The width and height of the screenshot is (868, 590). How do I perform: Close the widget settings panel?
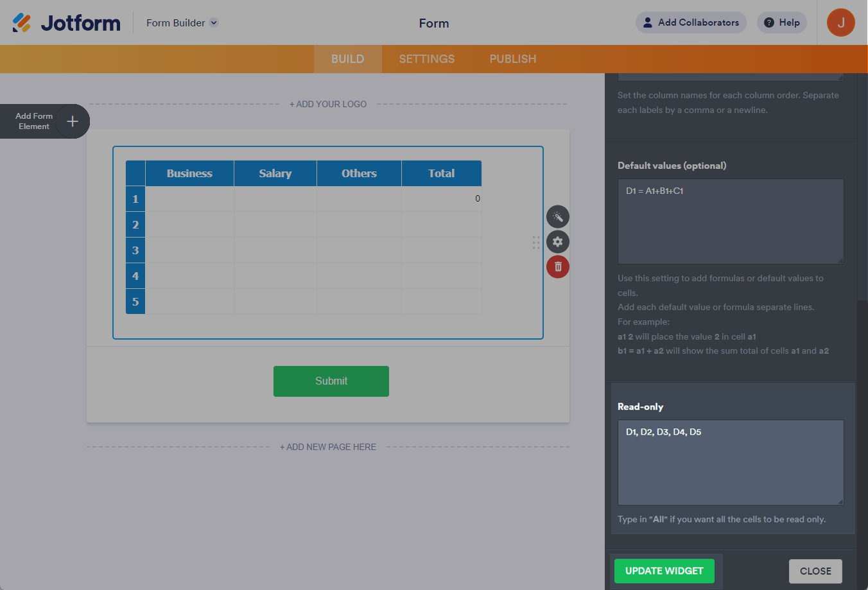[815, 571]
